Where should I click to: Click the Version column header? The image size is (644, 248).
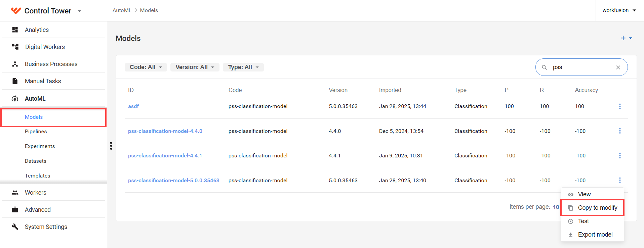tap(338, 90)
